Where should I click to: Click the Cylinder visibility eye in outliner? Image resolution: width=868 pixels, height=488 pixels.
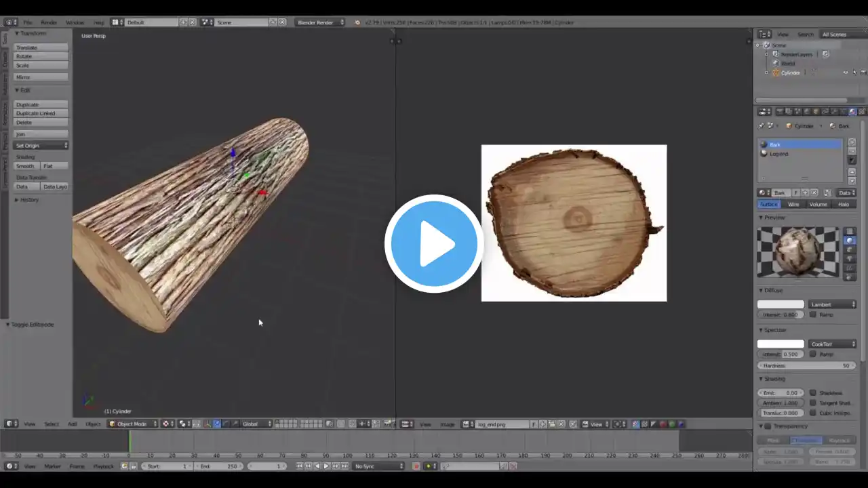pyautogui.click(x=845, y=73)
